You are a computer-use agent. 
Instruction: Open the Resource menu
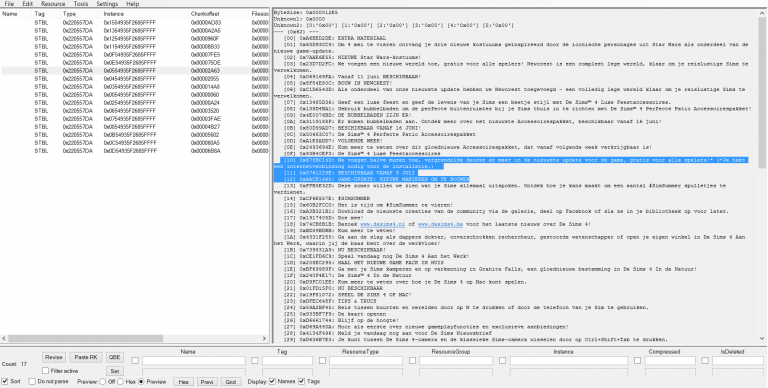[x=53, y=3]
